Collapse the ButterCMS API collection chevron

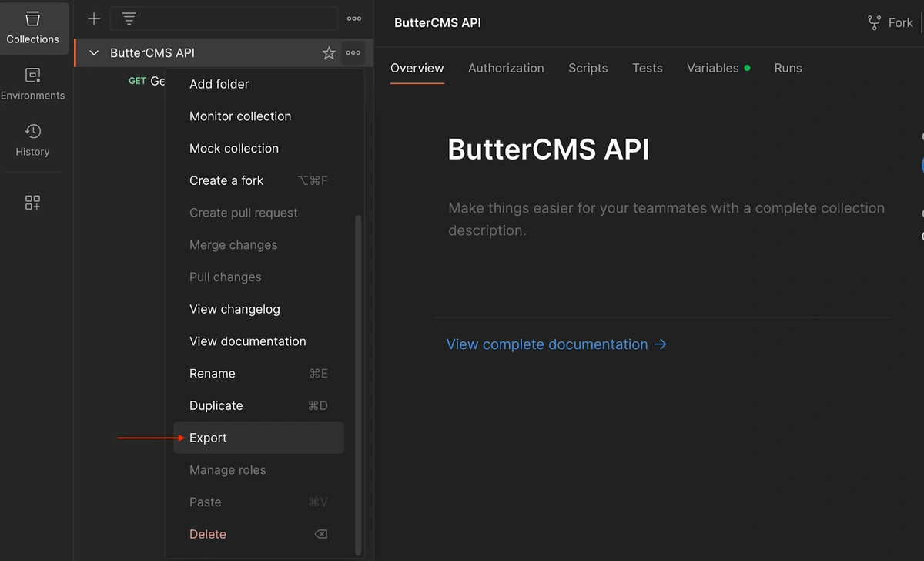[95, 53]
